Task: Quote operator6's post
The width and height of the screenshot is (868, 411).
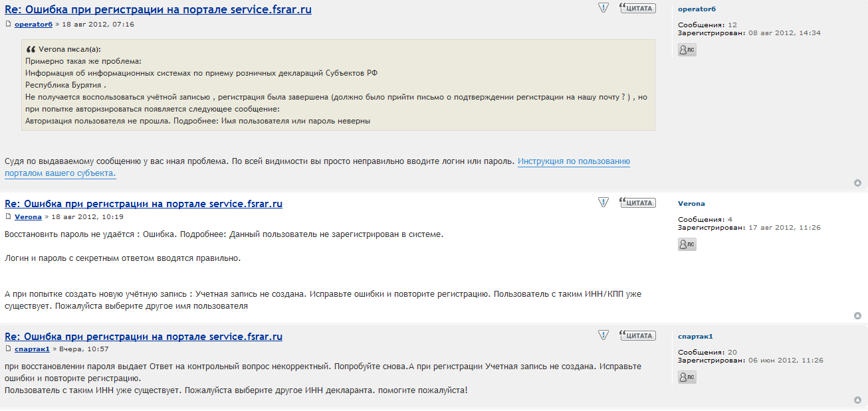Action: pos(637,8)
